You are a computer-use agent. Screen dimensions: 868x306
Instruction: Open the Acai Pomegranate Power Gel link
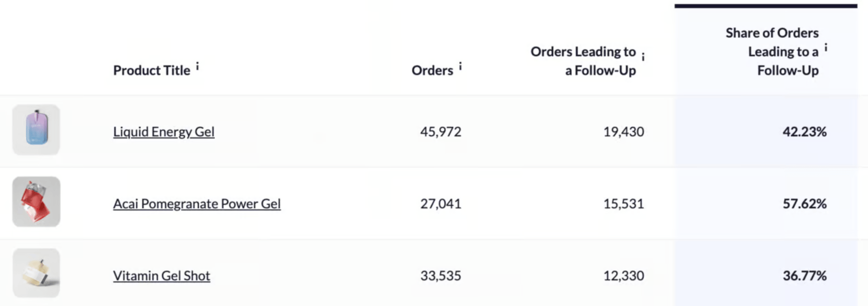pos(197,204)
